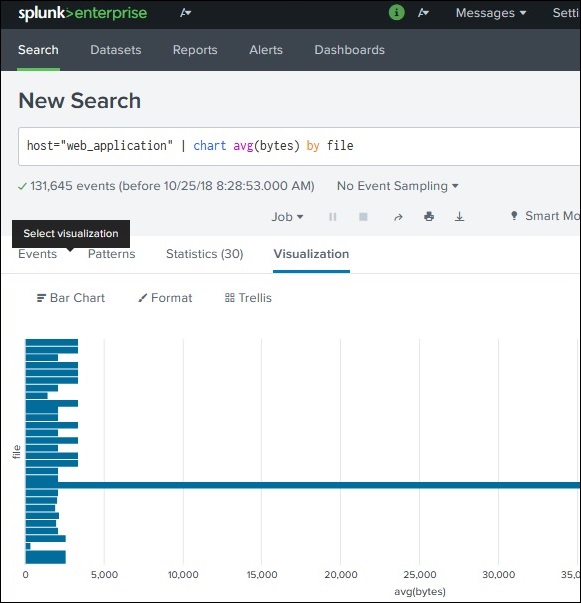Switch to the Patterns tab
Screen dimensions: 581x603
coord(112,254)
